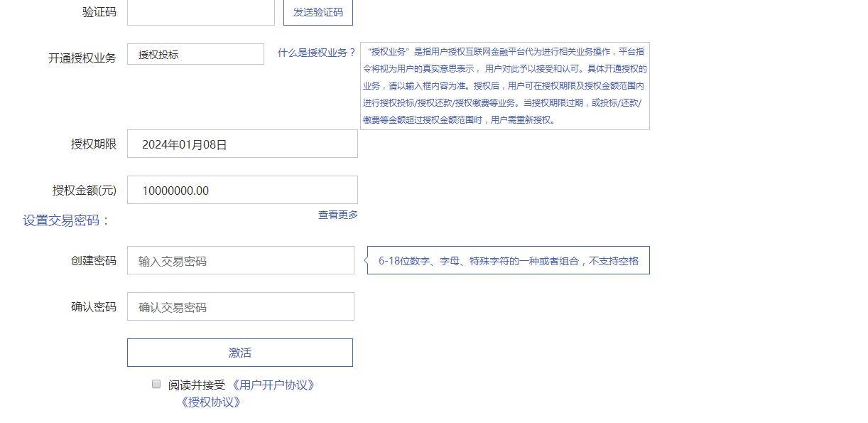Click the 创建密码 label
The width and height of the screenshot is (868, 423).
94,260
